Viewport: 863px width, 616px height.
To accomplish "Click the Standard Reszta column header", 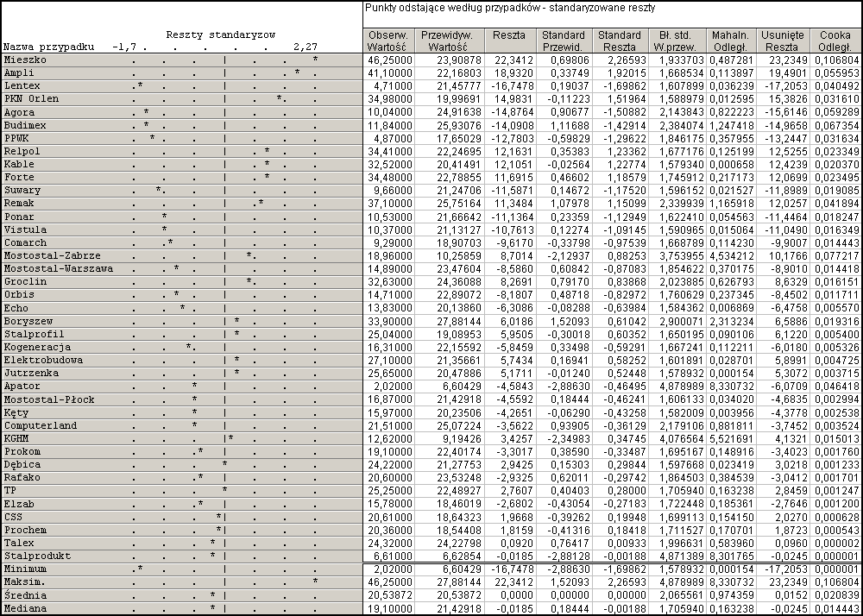I will pyautogui.click(x=619, y=41).
